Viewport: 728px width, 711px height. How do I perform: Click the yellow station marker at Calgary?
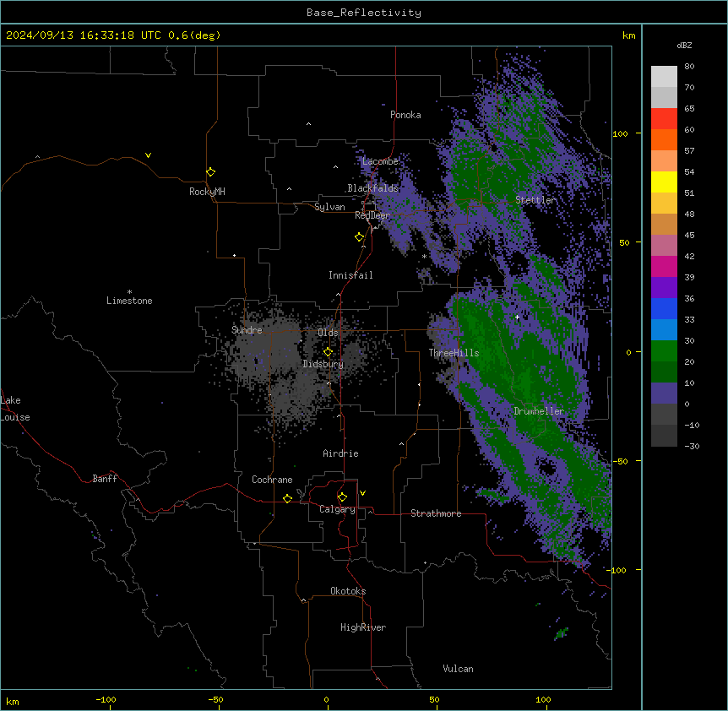pyautogui.click(x=342, y=497)
